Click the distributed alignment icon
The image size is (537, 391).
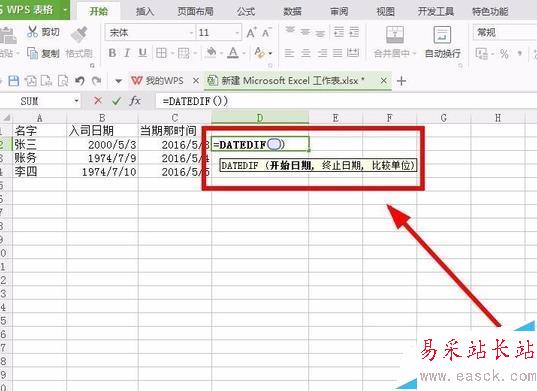pyautogui.click(x=353, y=53)
